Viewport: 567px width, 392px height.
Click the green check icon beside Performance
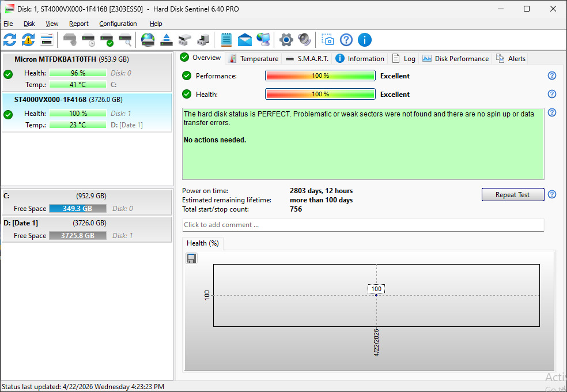pyautogui.click(x=187, y=76)
